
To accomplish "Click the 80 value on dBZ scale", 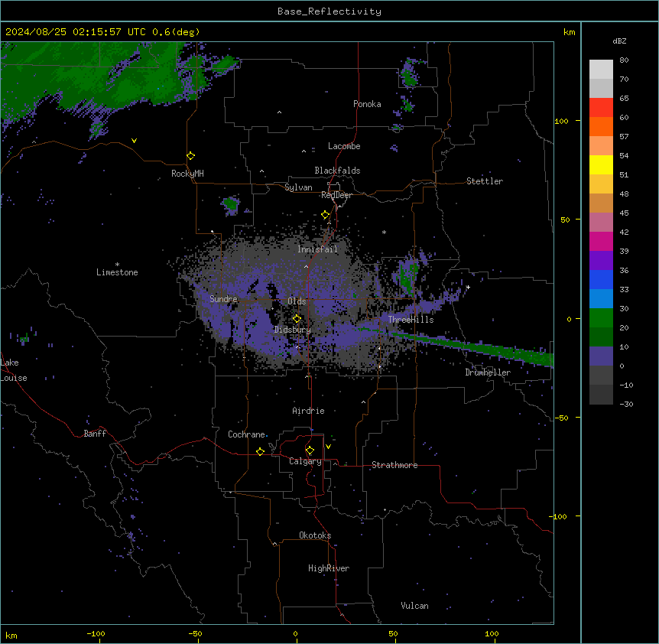I will [x=624, y=60].
